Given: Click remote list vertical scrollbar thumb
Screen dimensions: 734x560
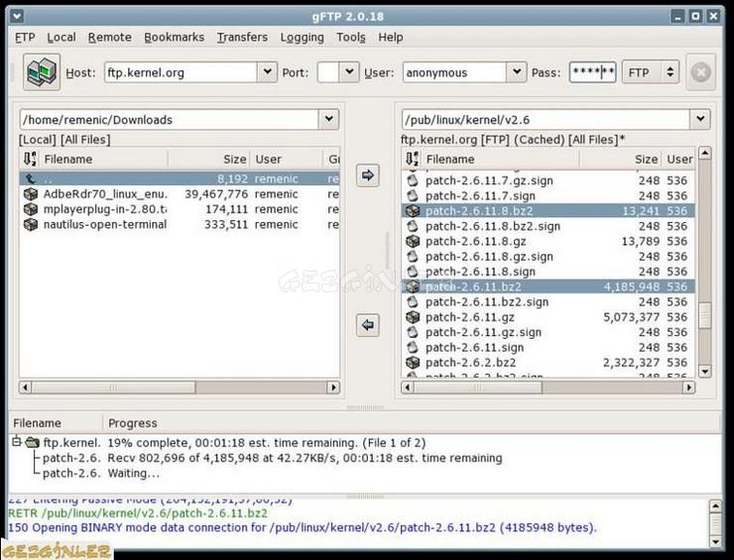Looking at the screenshot, I should [x=704, y=315].
